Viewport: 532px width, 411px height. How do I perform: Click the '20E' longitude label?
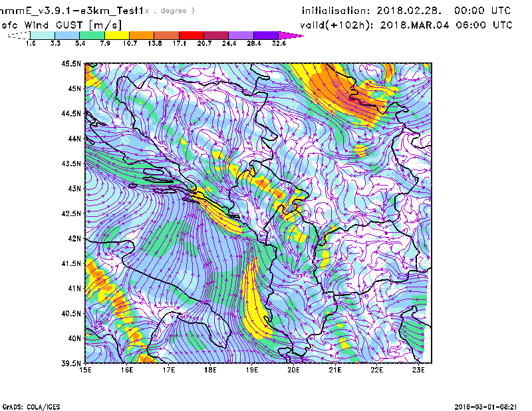[x=293, y=370]
